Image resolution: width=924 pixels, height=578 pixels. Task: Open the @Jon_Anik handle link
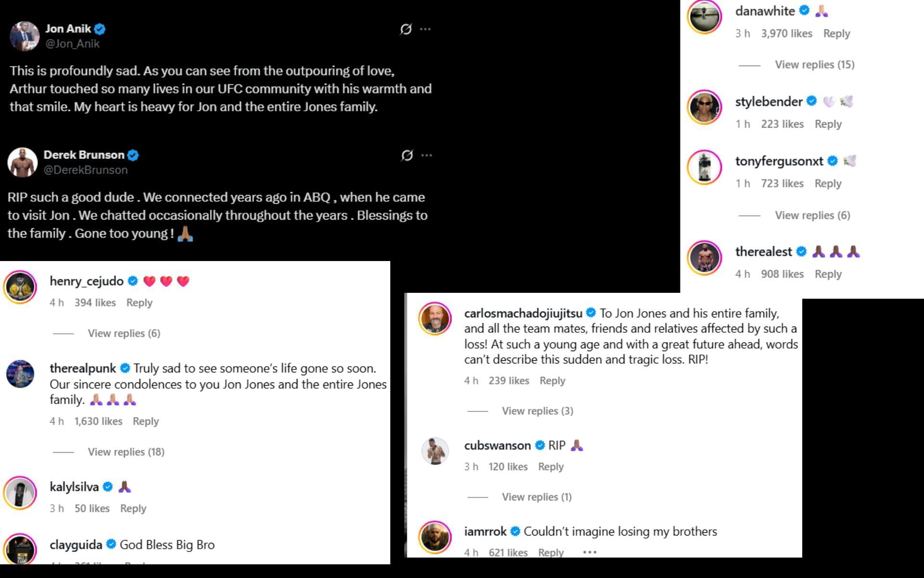coord(72,44)
